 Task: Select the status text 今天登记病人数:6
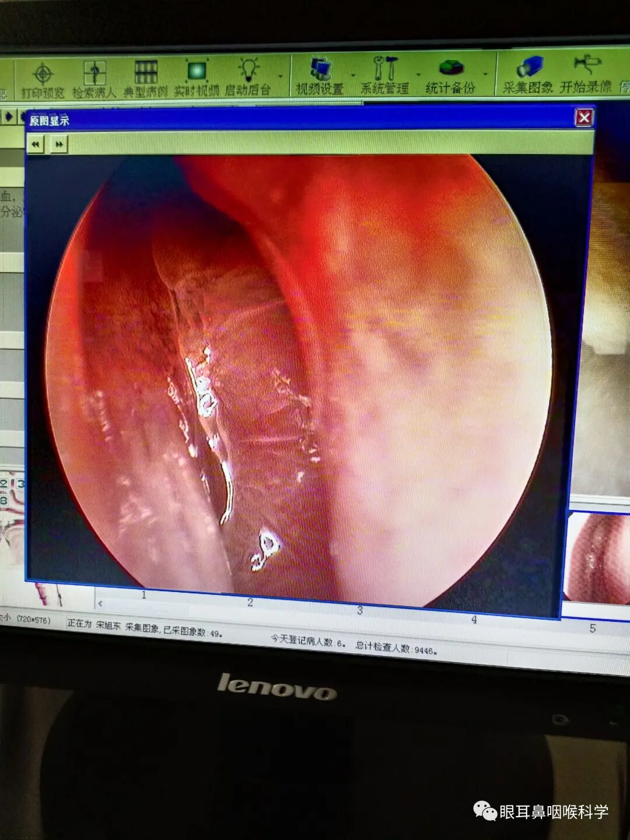click(309, 641)
